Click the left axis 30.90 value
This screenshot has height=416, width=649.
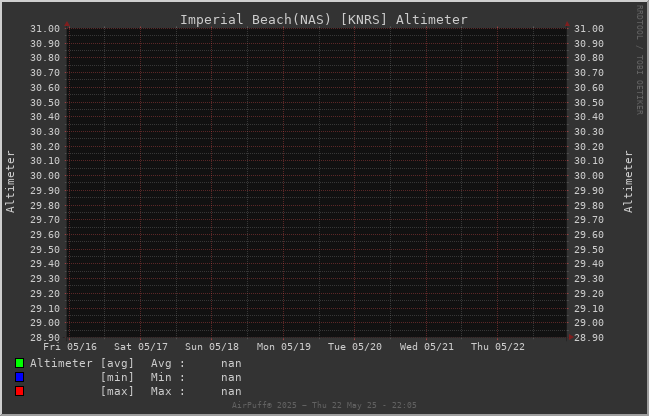coord(45,43)
